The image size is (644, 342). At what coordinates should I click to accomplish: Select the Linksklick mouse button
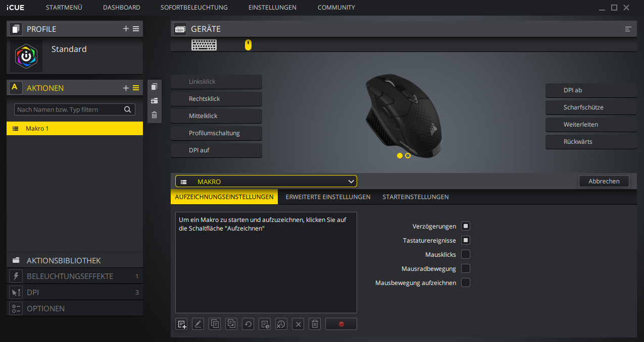point(216,82)
